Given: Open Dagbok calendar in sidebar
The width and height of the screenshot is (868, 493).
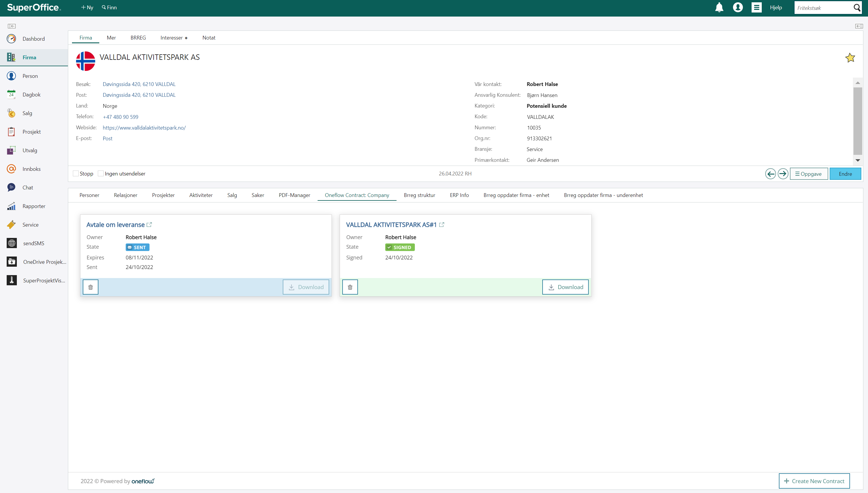Looking at the screenshot, I should 31,94.
